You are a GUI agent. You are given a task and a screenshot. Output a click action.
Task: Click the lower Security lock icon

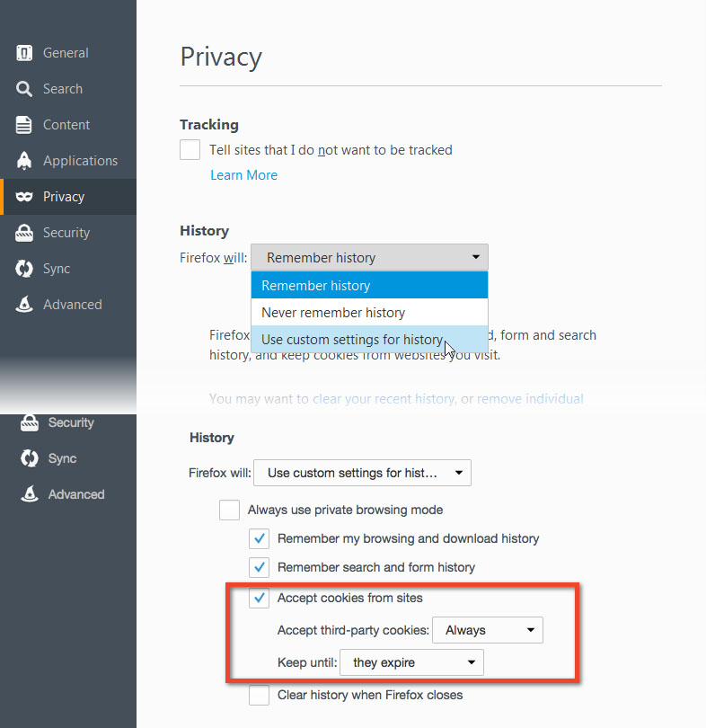(30, 422)
